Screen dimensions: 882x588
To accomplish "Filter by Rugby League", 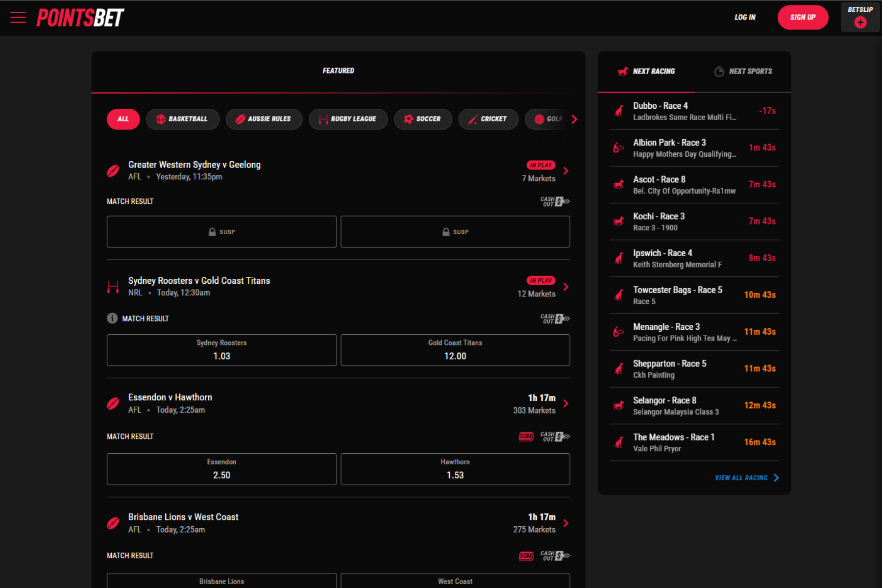I will pos(348,119).
